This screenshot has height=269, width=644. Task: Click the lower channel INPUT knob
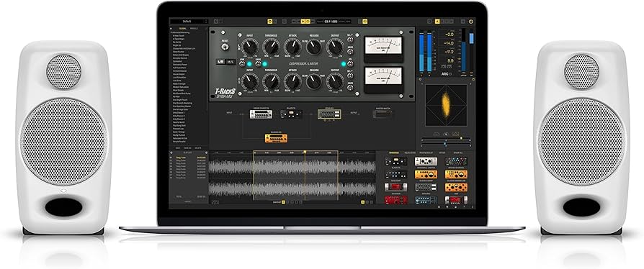(x=250, y=81)
